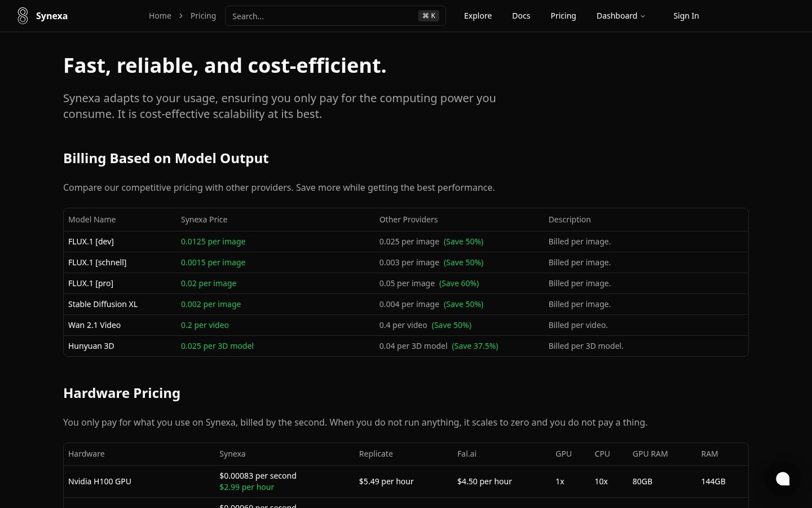Click the Nvidia H100 GPU row label

click(100, 481)
